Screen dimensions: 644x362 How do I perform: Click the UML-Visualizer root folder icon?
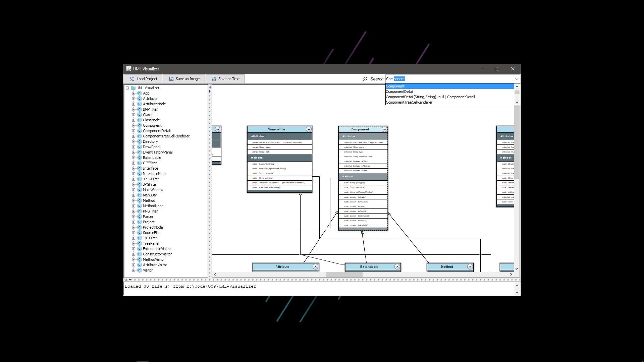[133, 88]
